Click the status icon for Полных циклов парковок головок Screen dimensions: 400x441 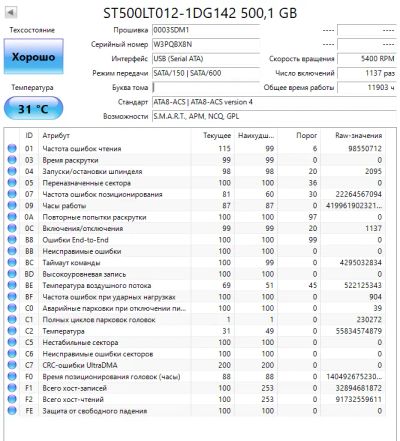(12, 319)
